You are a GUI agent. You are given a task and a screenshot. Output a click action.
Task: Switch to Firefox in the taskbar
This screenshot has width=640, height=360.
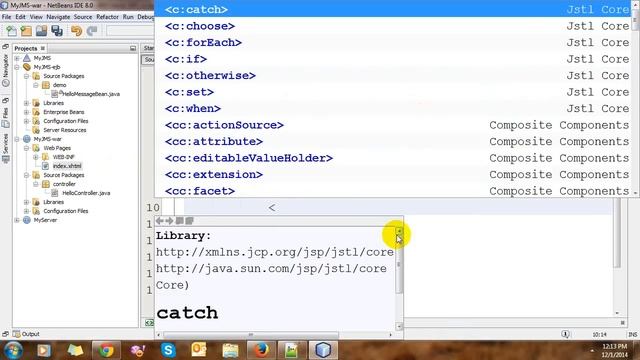pyautogui.click(x=261, y=350)
